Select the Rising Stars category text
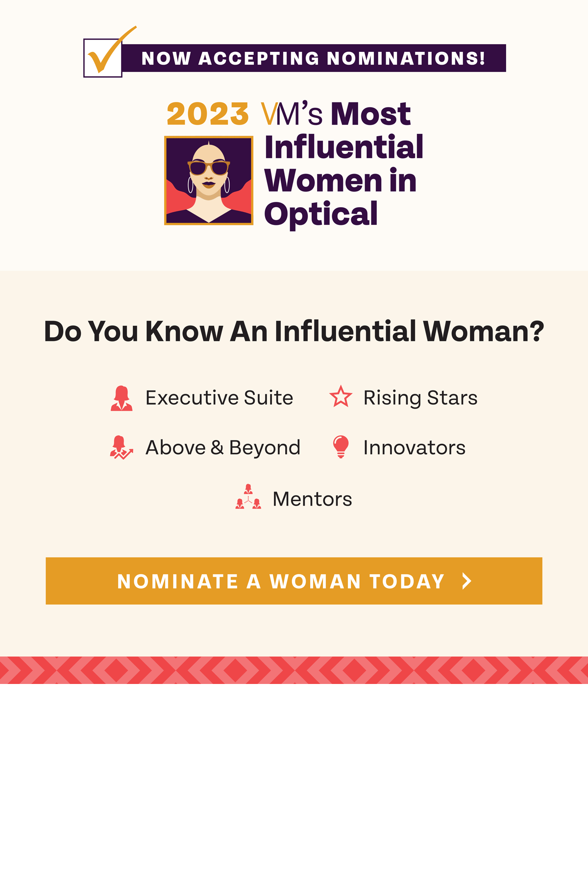This screenshot has width=588, height=878. [x=420, y=398]
